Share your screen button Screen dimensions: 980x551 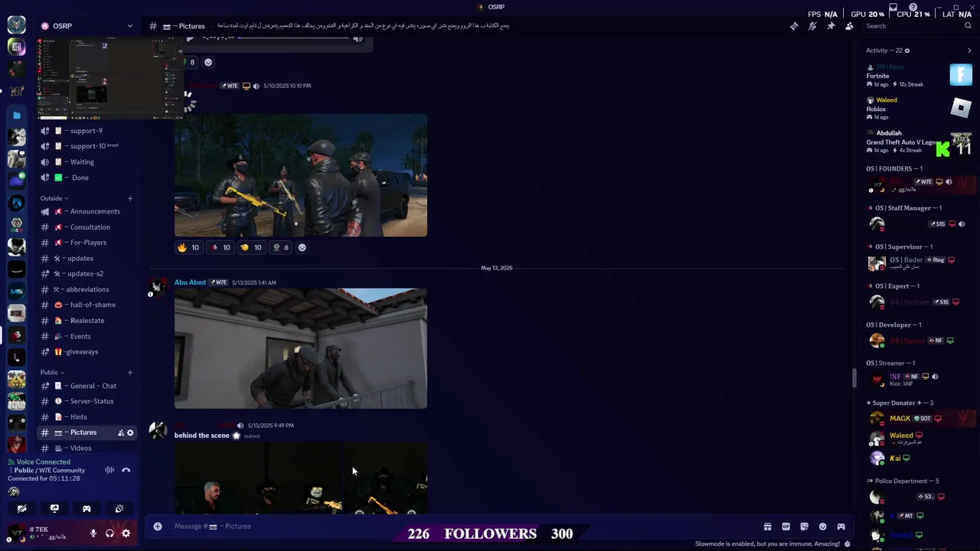point(54,508)
